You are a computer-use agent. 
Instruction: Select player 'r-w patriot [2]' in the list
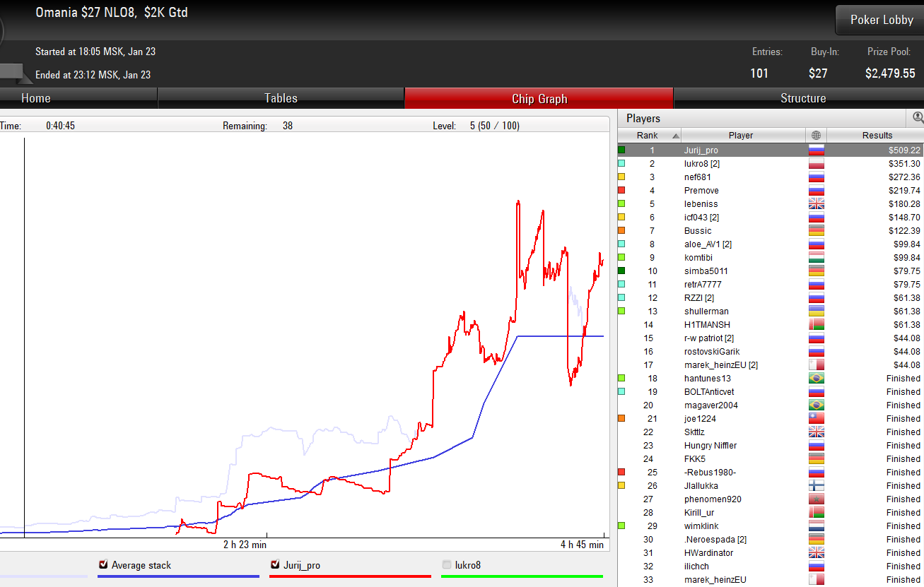709,338
